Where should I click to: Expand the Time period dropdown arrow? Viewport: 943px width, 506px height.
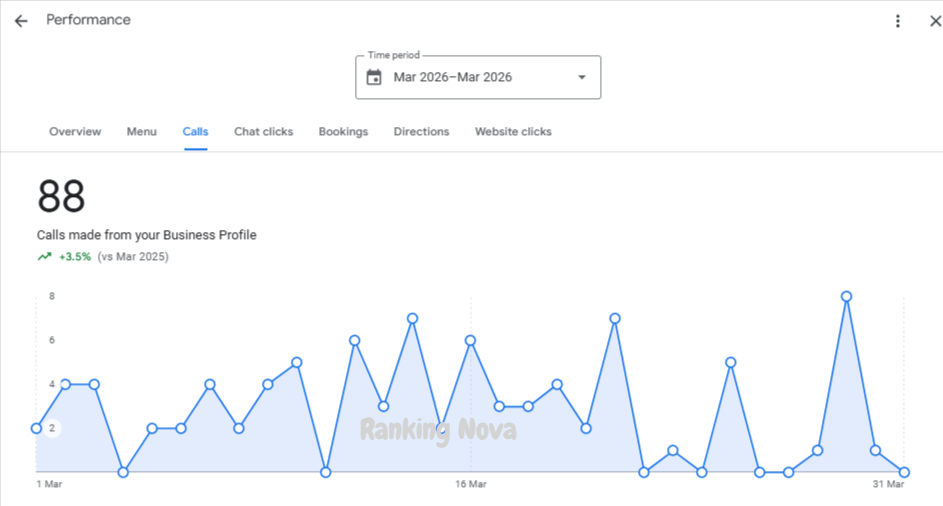[582, 77]
